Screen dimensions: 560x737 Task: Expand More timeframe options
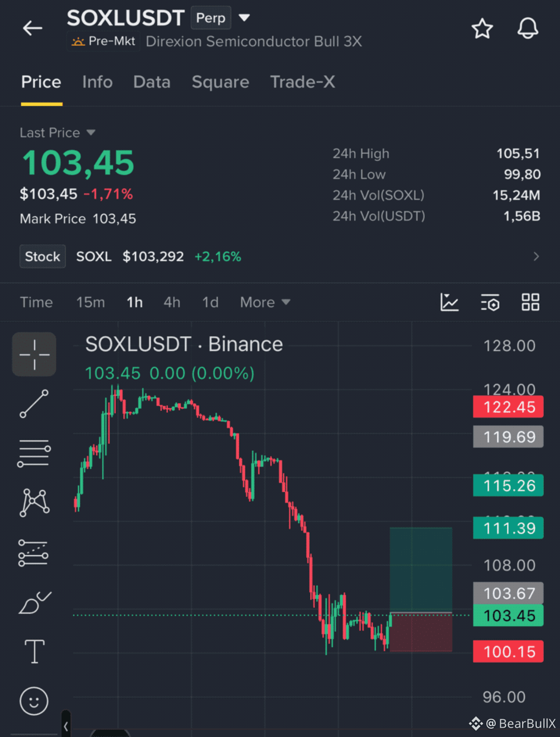[x=265, y=302]
